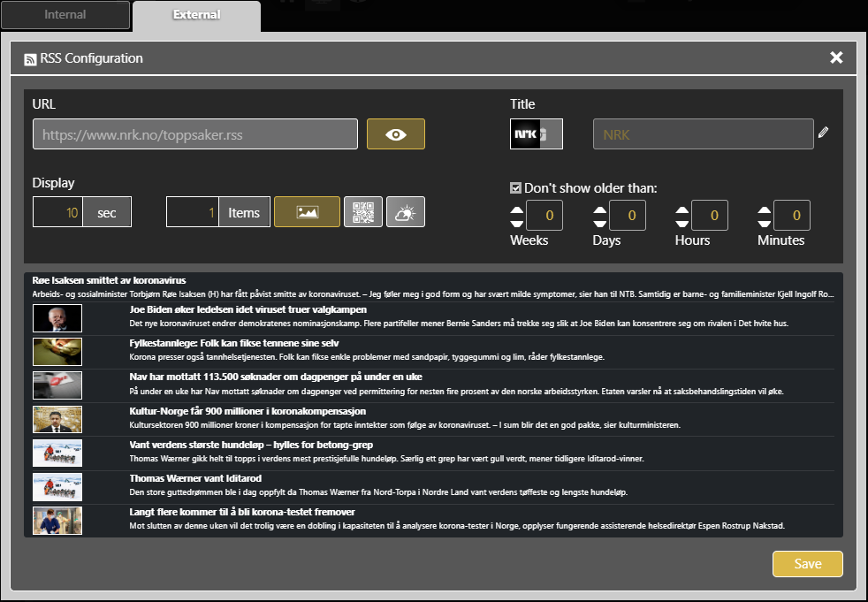
Task: Switch to the Internal tab
Action: [x=65, y=14]
